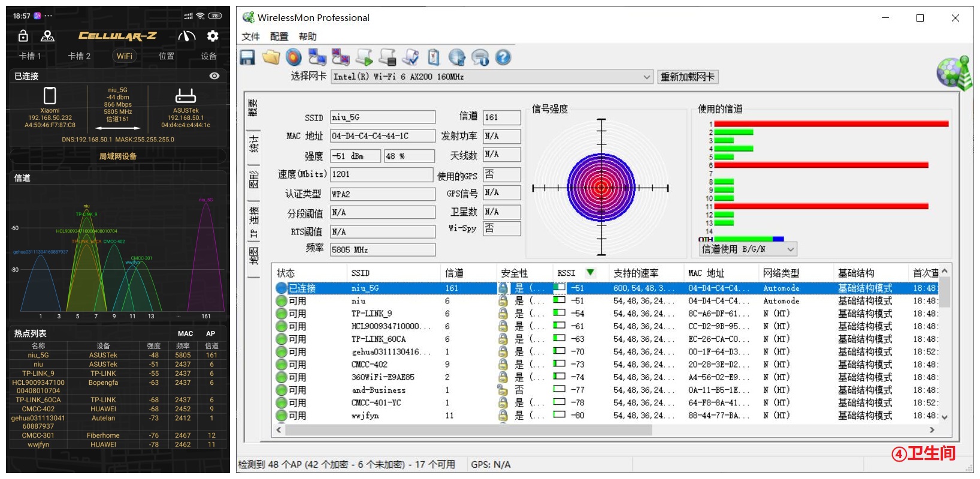Toggle the eye icon in 已连接 panel

(214, 76)
